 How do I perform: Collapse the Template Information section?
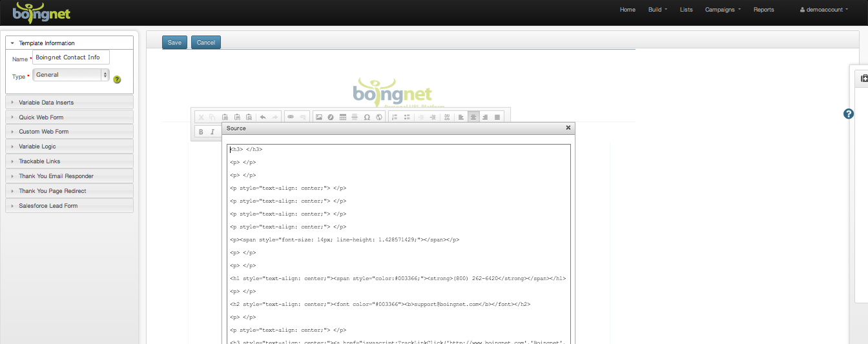(x=69, y=43)
